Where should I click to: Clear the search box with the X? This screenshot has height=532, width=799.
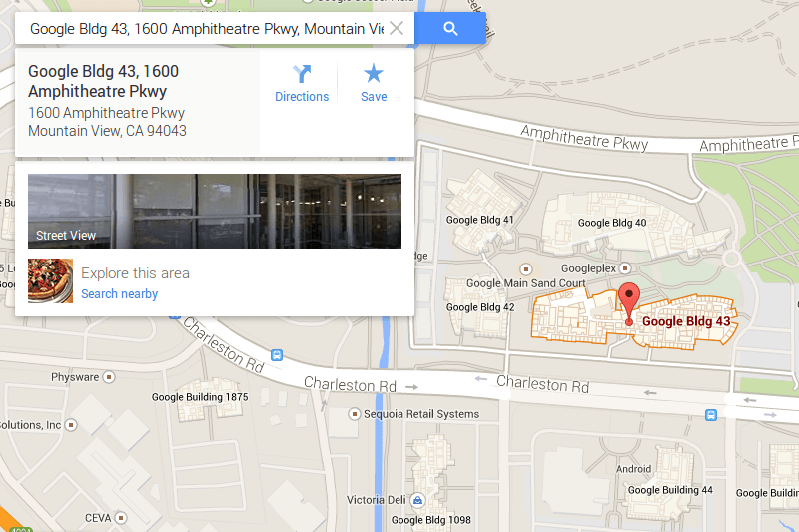click(397, 29)
